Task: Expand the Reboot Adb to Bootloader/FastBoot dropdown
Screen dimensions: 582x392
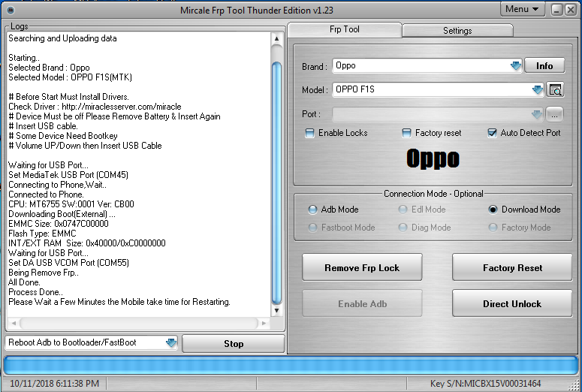Action: point(170,342)
